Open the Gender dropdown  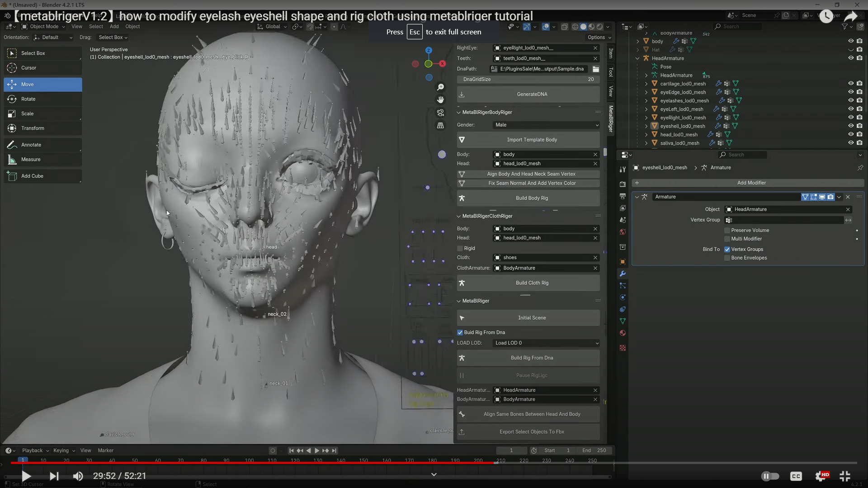[546, 125]
